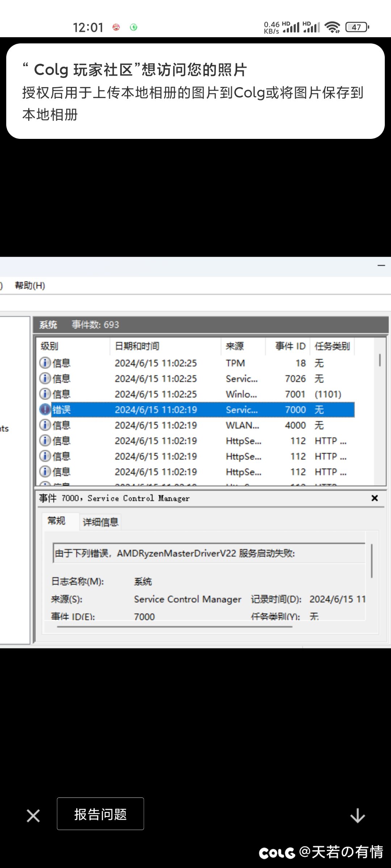Select the Servic... event 7026 row
The image size is (391, 868).
196,378
